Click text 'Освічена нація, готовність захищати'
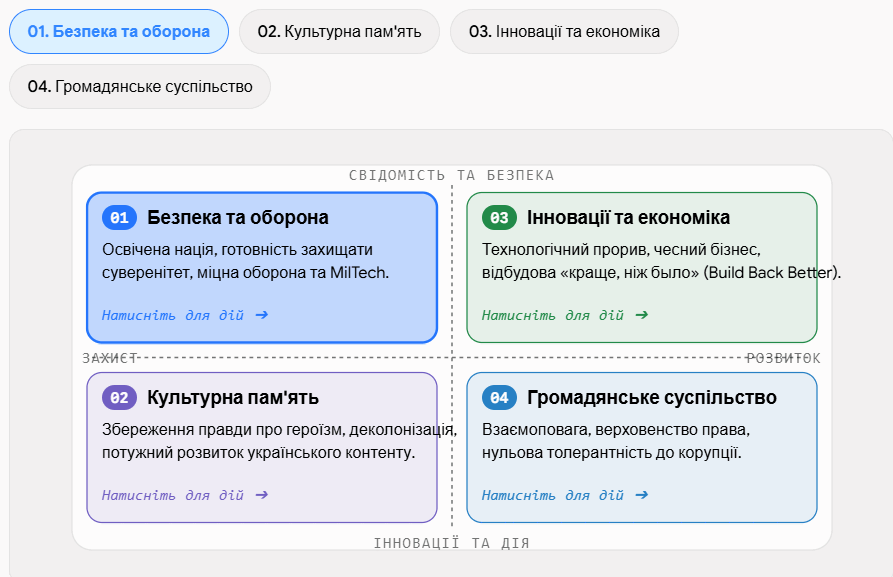 coord(237,249)
